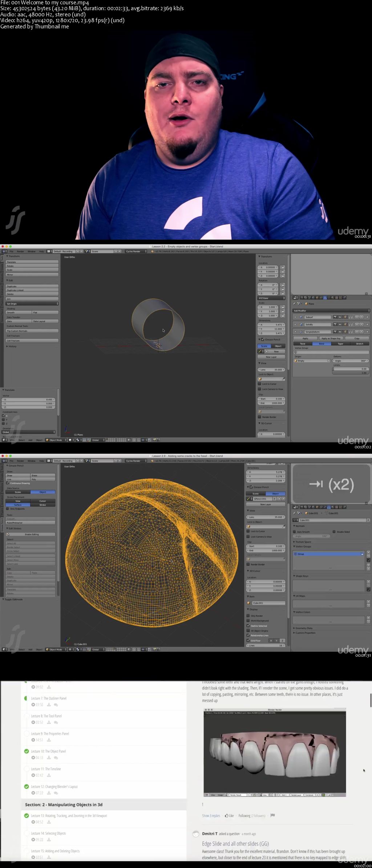372x868 pixels.
Task: Click the Show 3 replies link
Action: (211, 816)
